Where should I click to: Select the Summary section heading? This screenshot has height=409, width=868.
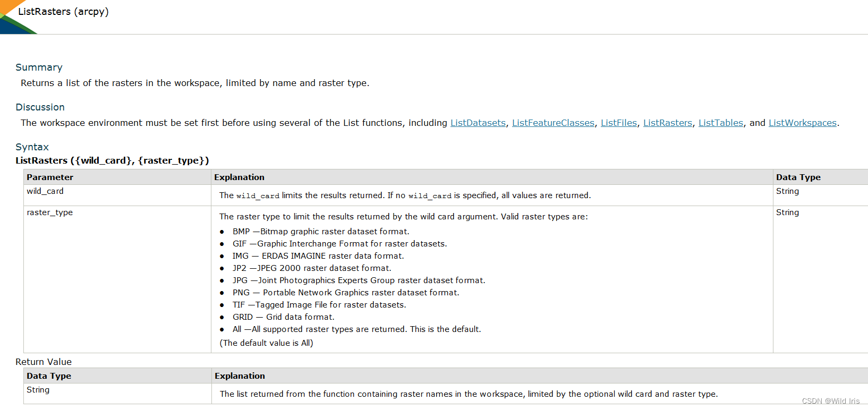[x=39, y=67]
